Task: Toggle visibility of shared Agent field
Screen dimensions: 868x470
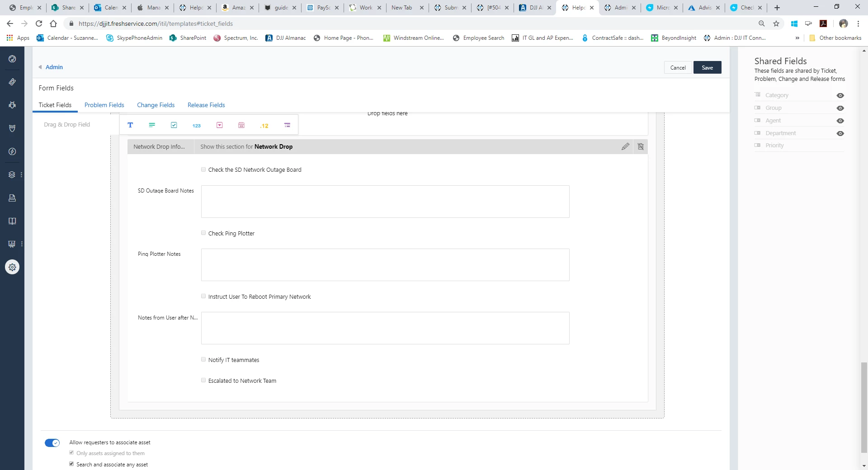Action: coord(840,121)
